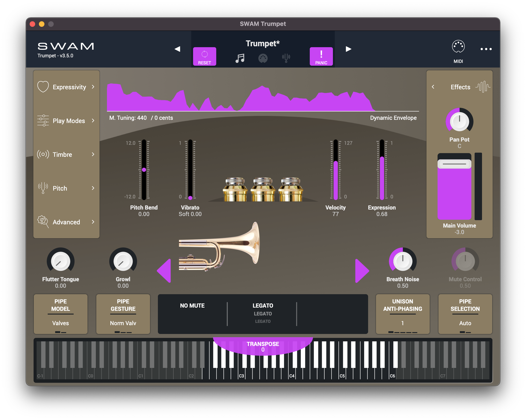Expand the Play Modes chevron

93,120
